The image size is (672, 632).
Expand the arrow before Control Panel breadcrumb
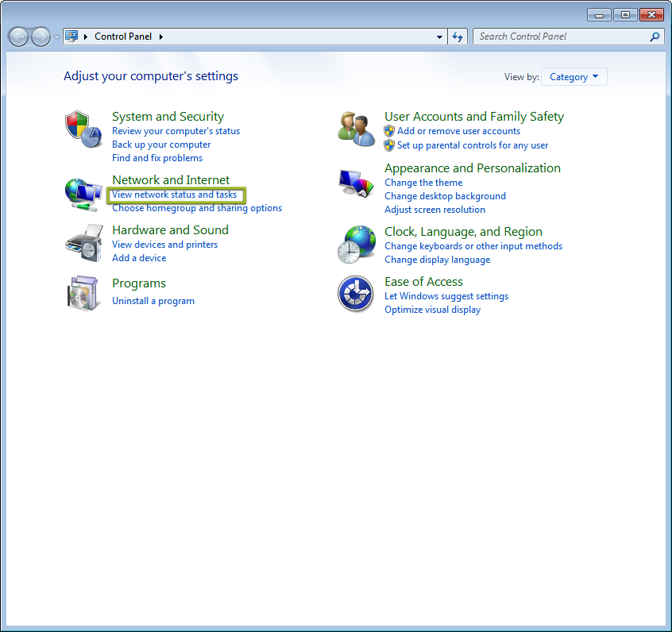pos(86,37)
